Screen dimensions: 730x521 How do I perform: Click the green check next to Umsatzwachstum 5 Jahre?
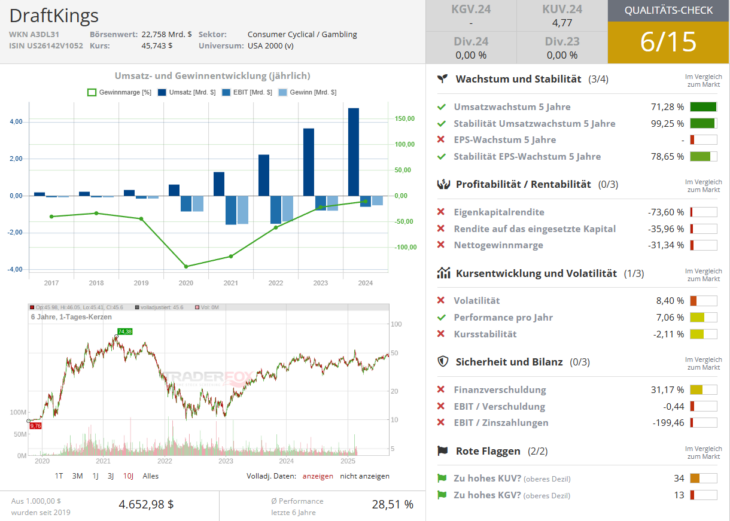pos(441,107)
